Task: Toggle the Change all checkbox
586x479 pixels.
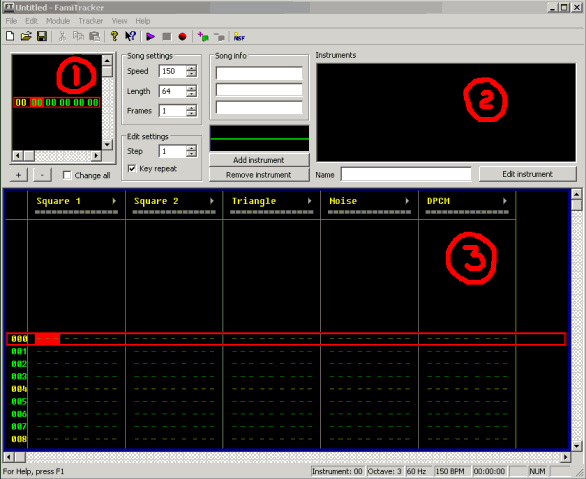Action: [67, 175]
